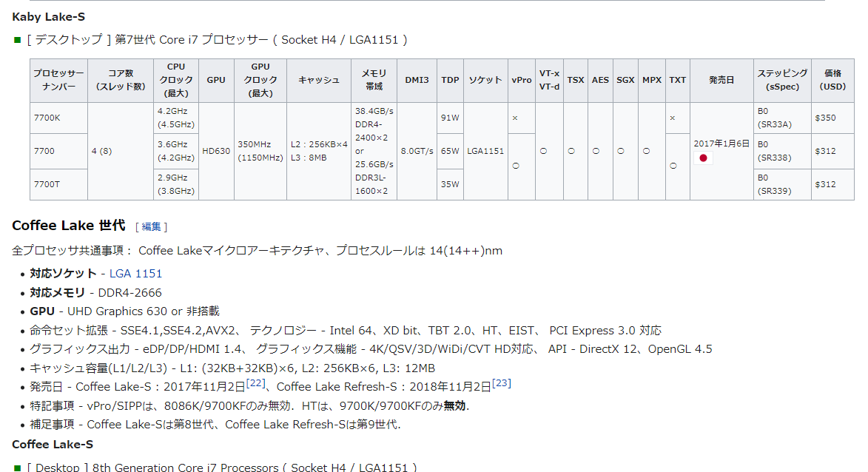868x472 pixels.
Task: Click the $312 price in SR339 row
Action: coord(832,184)
